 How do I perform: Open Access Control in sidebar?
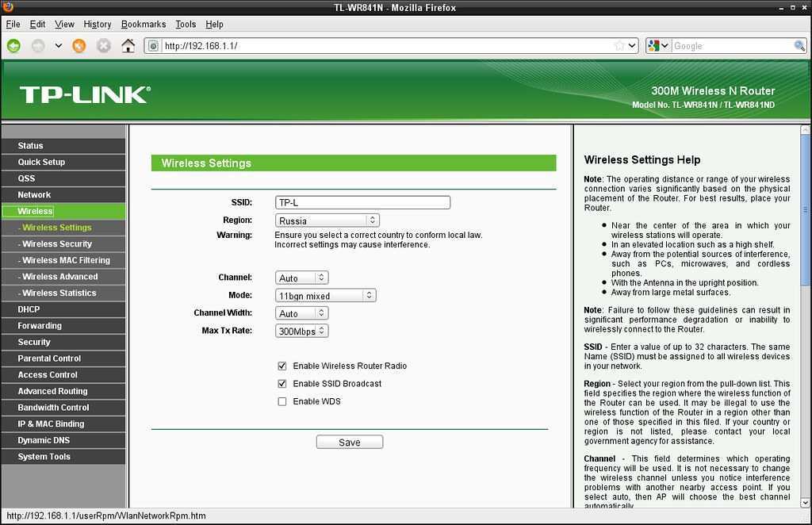pyautogui.click(x=63, y=375)
